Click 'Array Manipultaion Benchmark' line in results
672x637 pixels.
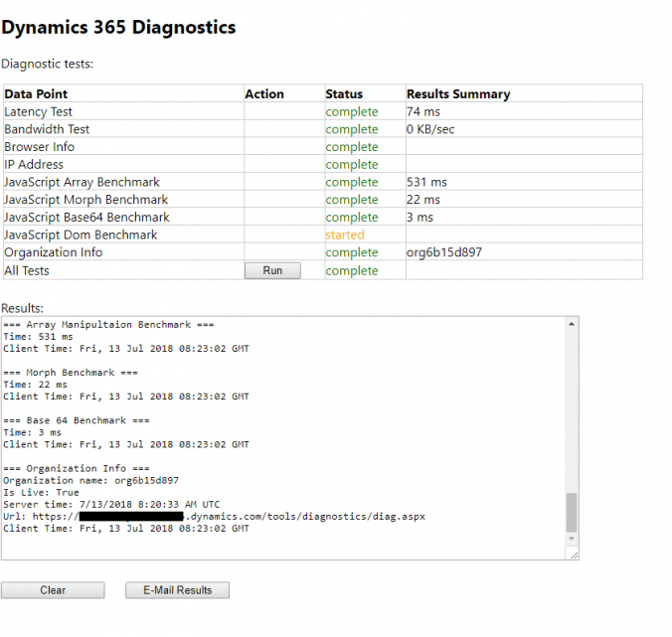(108, 325)
